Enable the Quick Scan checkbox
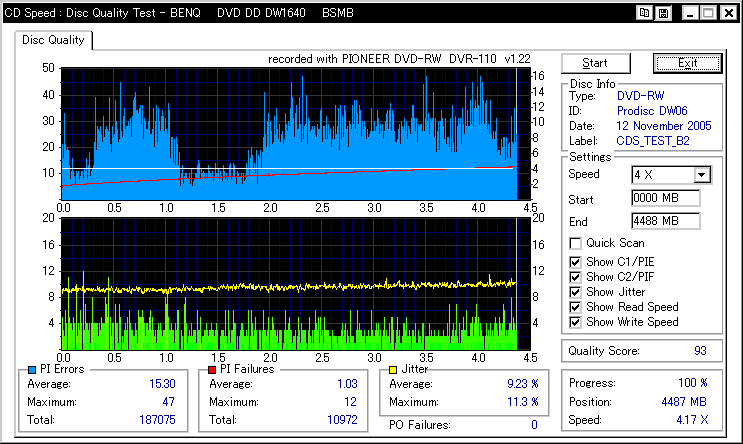This screenshot has width=743, height=444. [x=575, y=244]
